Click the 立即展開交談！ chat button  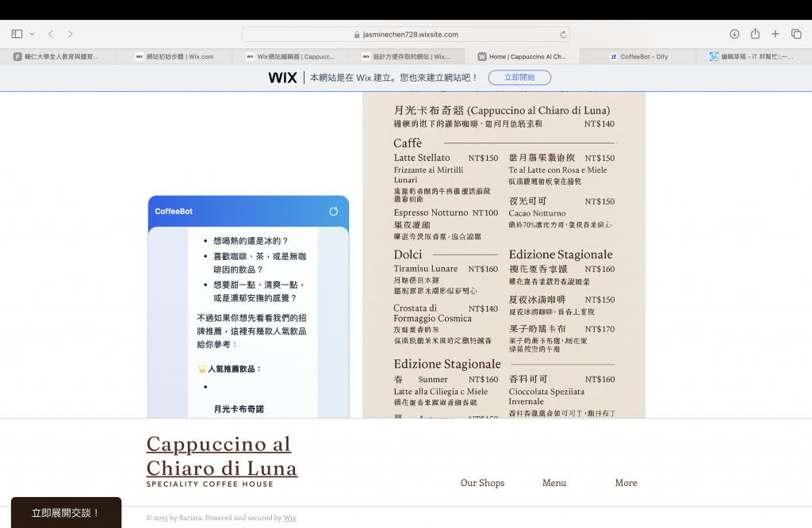(67, 513)
